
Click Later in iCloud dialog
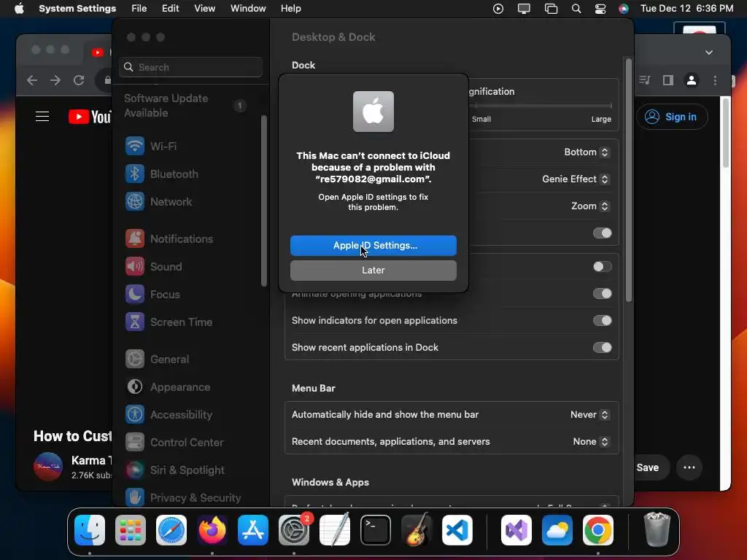click(373, 270)
